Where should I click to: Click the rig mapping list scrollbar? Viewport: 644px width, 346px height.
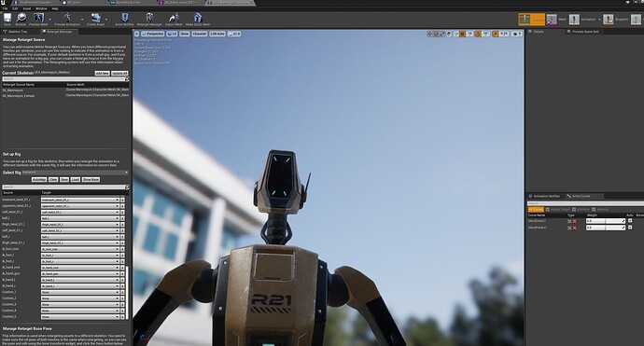pyautogui.click(x=127, y=292)
